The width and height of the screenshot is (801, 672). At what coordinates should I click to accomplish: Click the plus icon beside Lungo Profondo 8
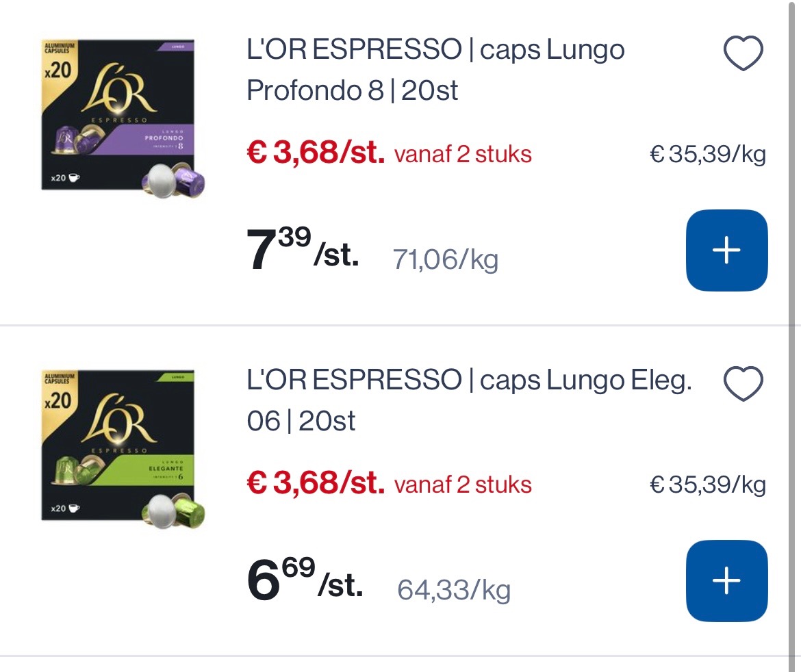726,250
